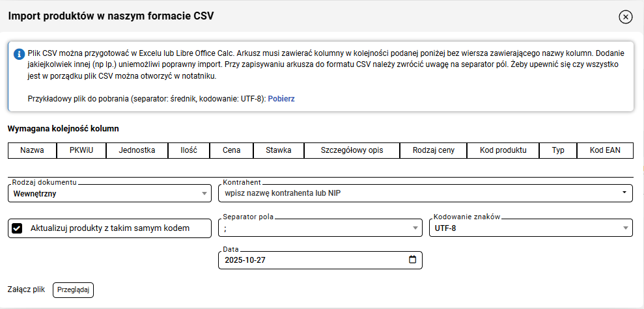Click the 'Załącz plik' label

26,289
